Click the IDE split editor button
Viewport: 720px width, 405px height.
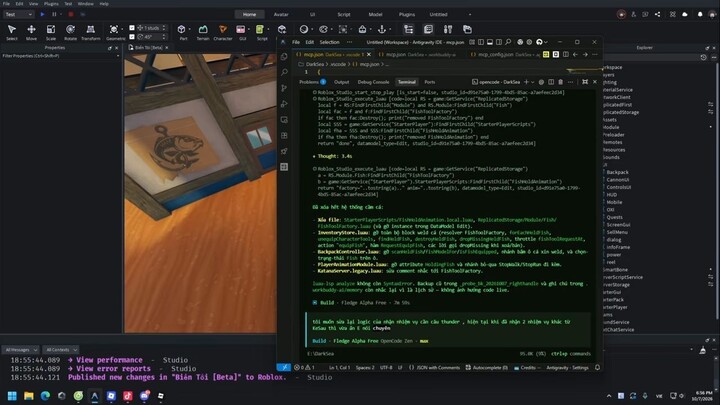(566, 55)
